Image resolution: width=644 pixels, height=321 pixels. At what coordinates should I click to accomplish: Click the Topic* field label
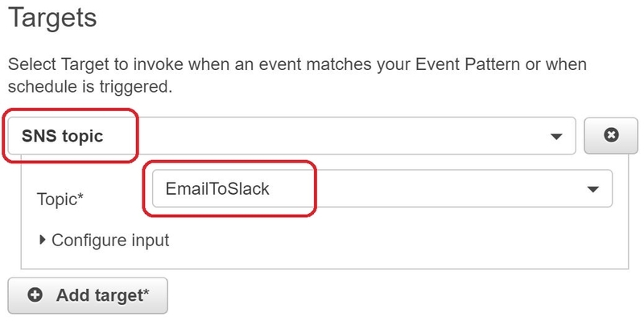tap(60, 200)
